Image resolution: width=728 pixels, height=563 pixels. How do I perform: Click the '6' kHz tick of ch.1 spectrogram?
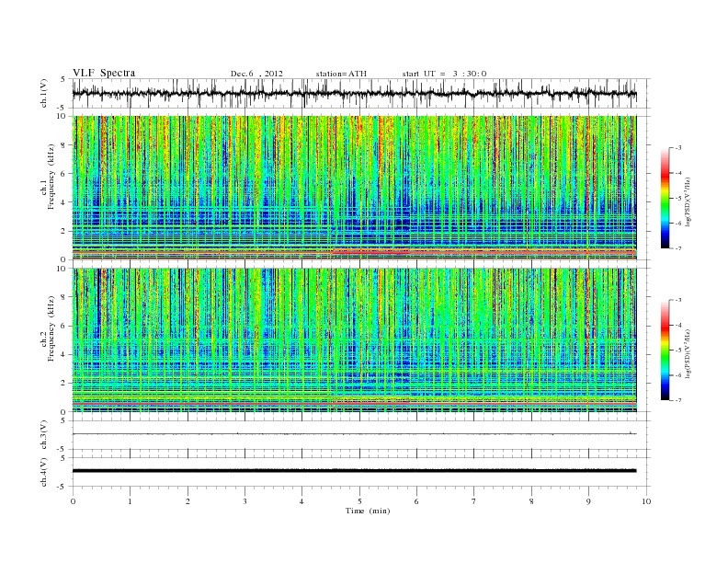(64, 174)
